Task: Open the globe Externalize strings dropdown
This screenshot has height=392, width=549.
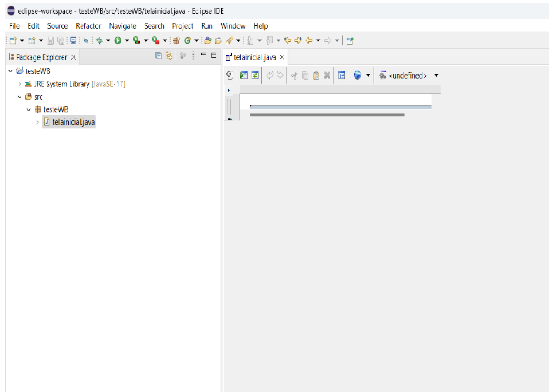Action: point(368,75)
